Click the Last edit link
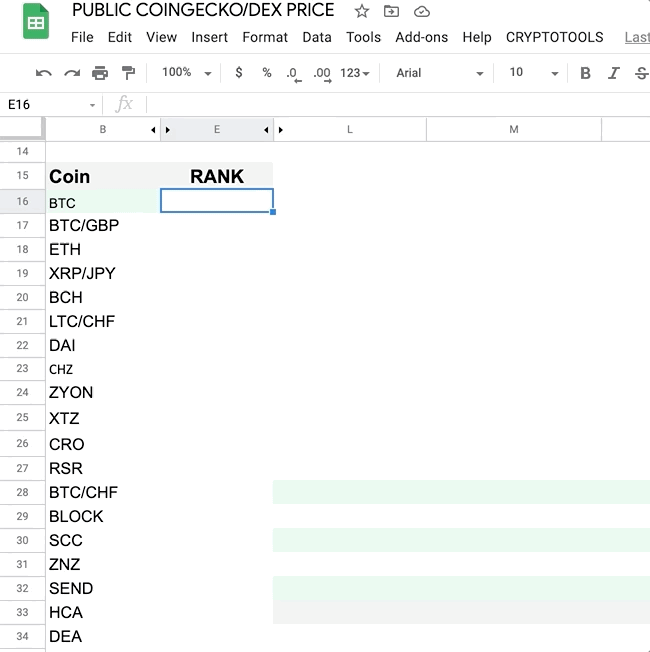This screenshot has height=652, width=650. pyautogui.click(x=637, y=37)
